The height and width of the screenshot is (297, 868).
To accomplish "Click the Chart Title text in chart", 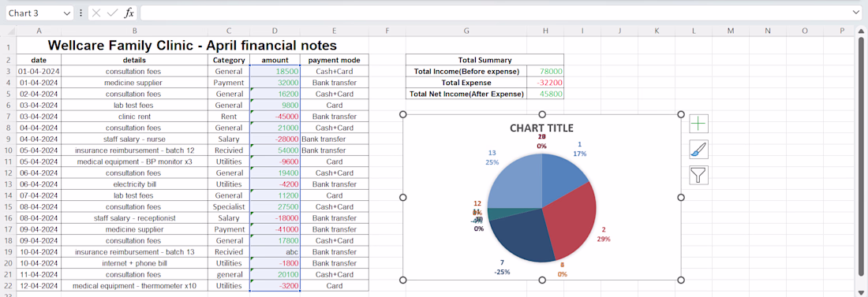I will click(x=541, y=128).
